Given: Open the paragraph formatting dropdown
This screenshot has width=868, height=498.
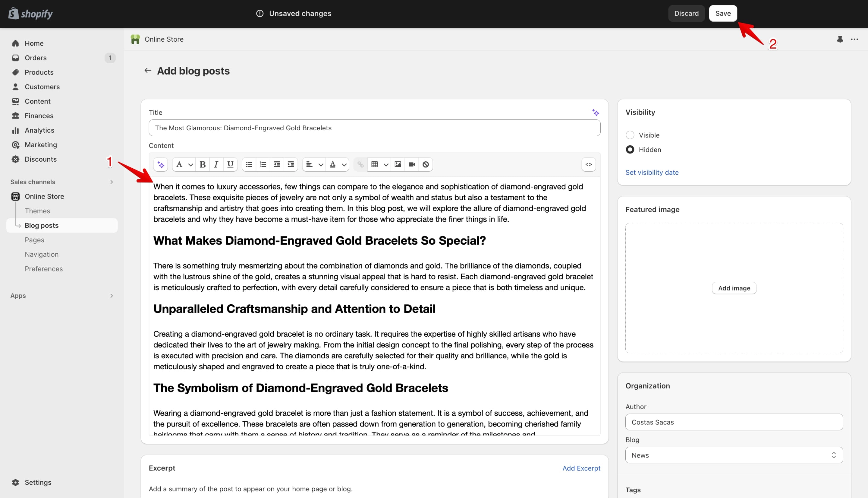Looking at the screenshot, I should click(184, 164).
